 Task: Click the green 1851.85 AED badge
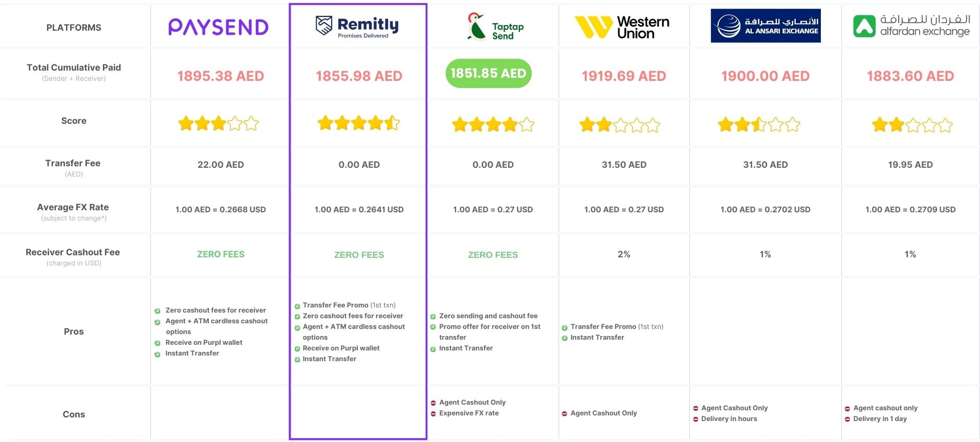[x=489, y=74]
